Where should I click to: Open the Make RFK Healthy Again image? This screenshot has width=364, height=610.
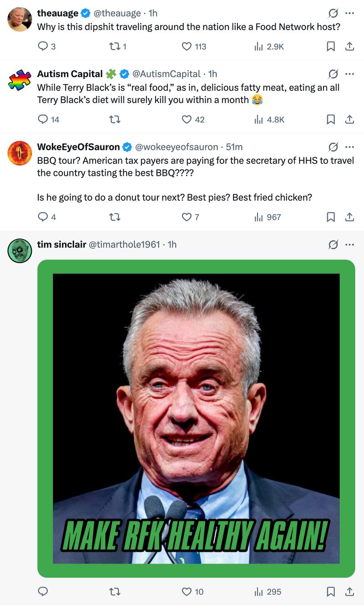(196, 418)
